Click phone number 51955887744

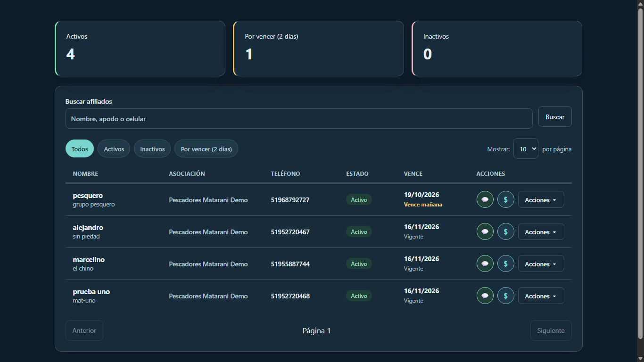pos(290,264)
